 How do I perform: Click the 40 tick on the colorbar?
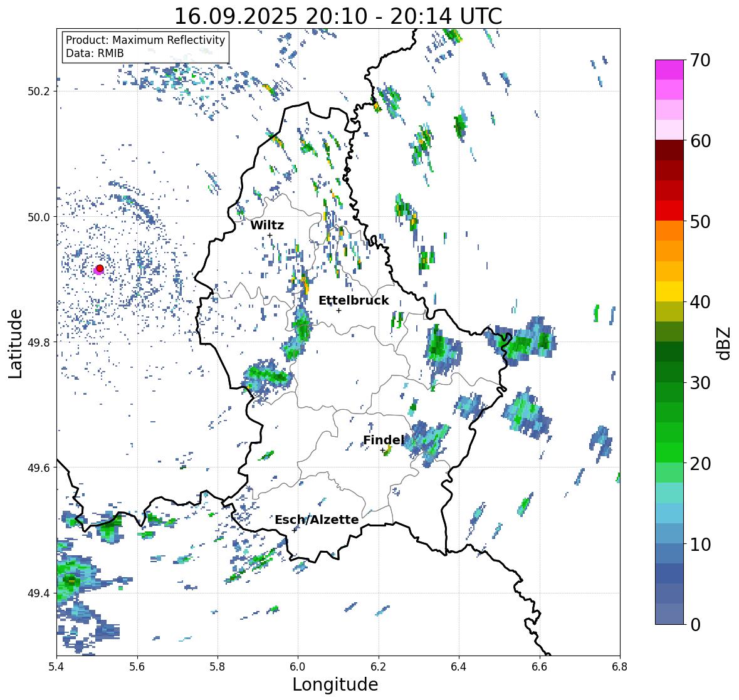tap(700, 302)
